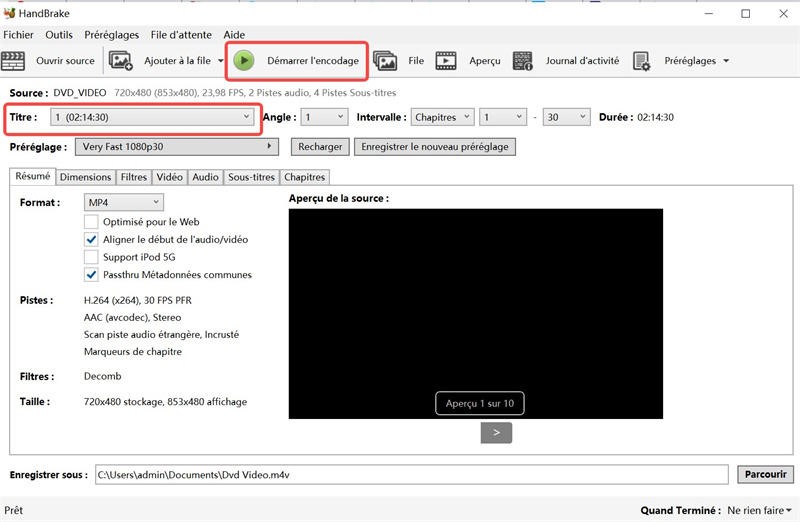Go to next preview with > button
800x522 pixels.
496,433
